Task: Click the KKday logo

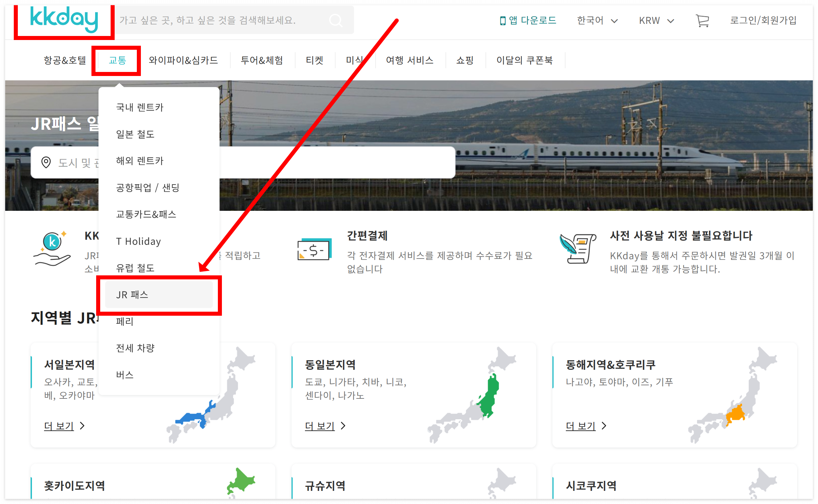Action: pos(64,19)
